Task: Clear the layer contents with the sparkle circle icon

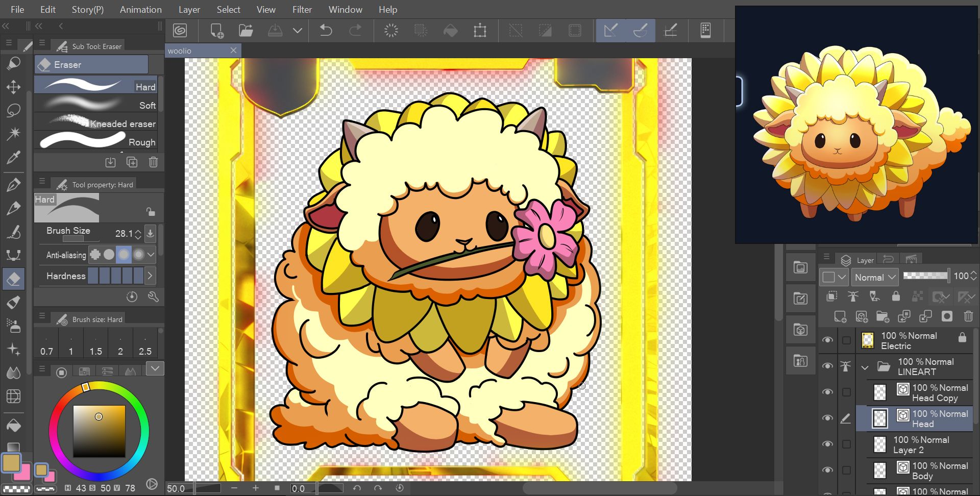Action: [x=391, y=31]
